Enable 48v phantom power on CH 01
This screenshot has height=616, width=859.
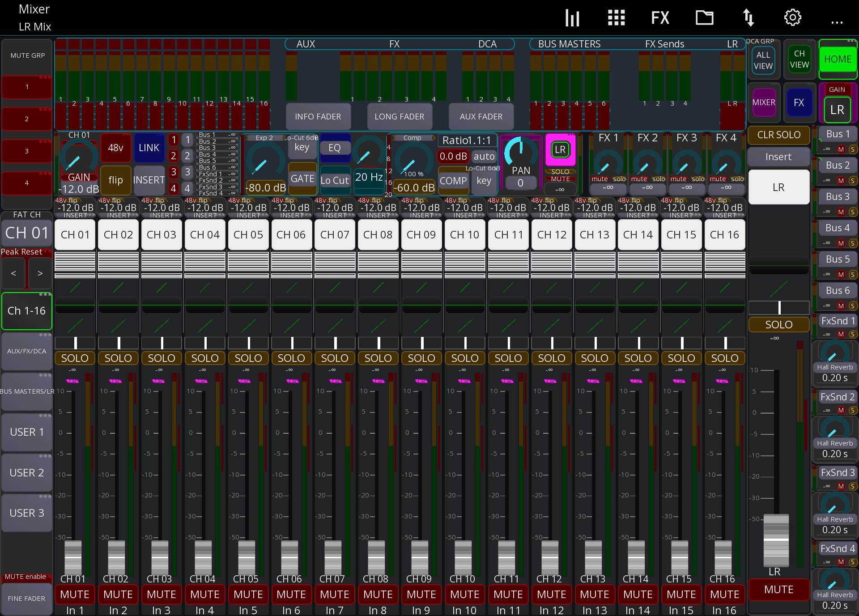click(115, 148)
